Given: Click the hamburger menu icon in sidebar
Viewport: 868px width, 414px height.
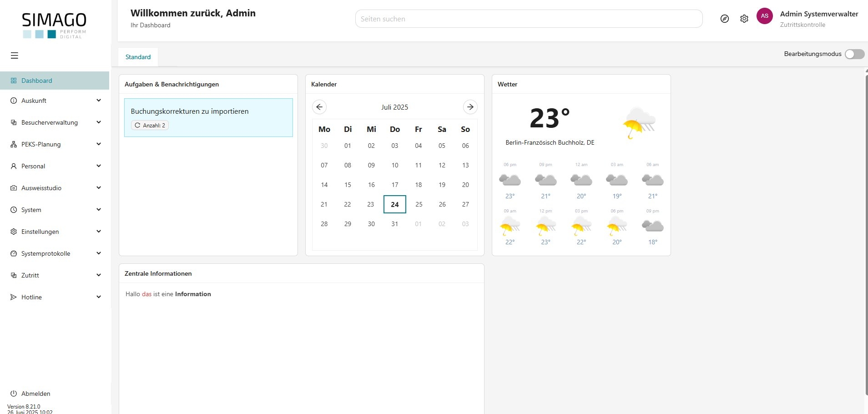Looking at the screenshot, I should (15, 56).
